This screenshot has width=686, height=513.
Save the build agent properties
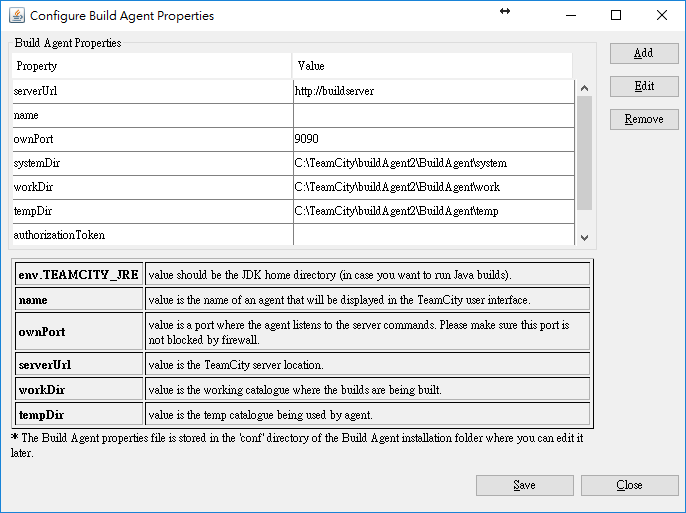coord(525,485)
